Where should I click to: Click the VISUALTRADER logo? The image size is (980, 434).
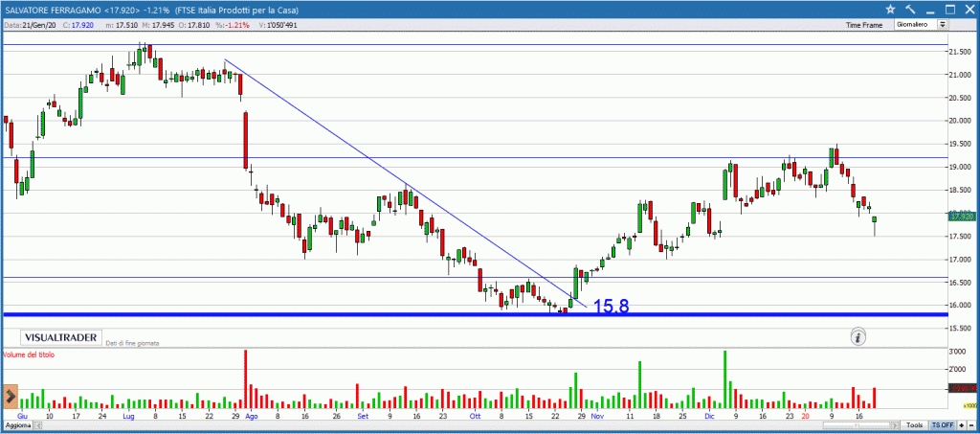point(60,337)
